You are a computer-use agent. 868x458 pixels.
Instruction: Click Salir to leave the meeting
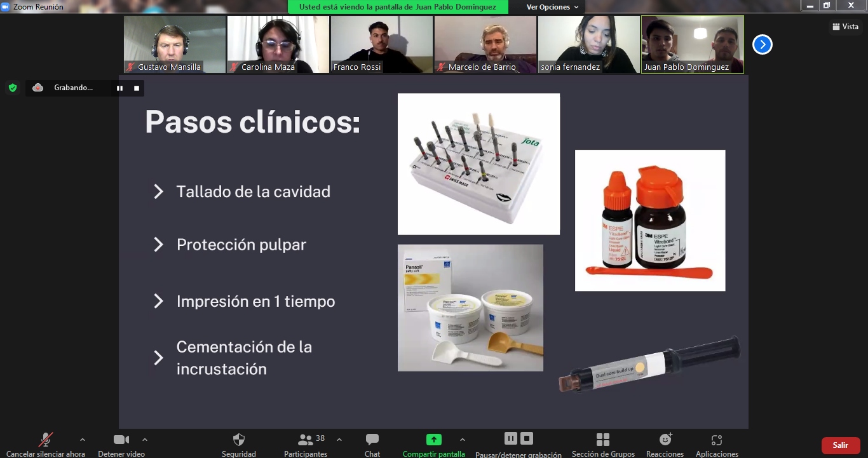coord(840,445)
